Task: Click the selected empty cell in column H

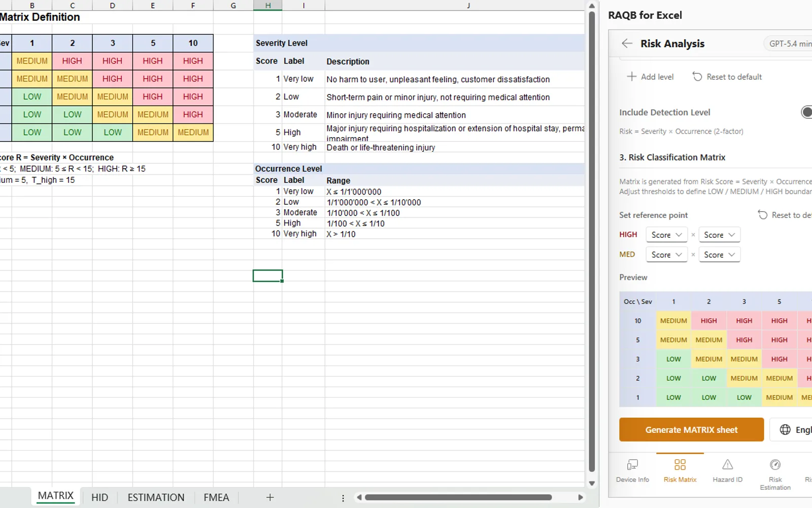Action: [x=268, y=275]
